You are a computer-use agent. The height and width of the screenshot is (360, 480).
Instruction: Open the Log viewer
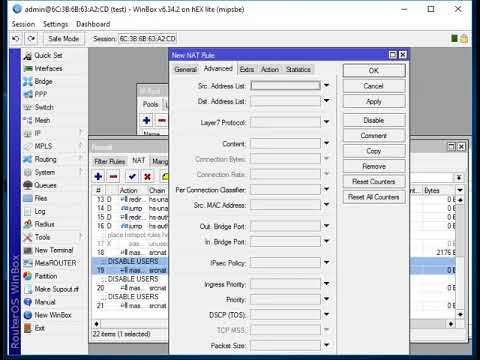(x=40, y=211)
